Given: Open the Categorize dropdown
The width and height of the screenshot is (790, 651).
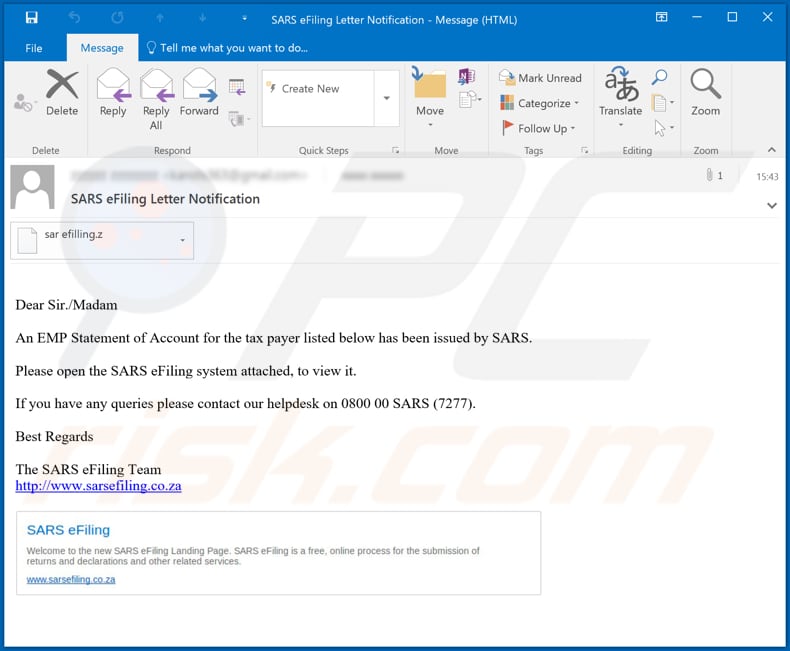Looking at the screenshot, I should click(x=539, y=103).
